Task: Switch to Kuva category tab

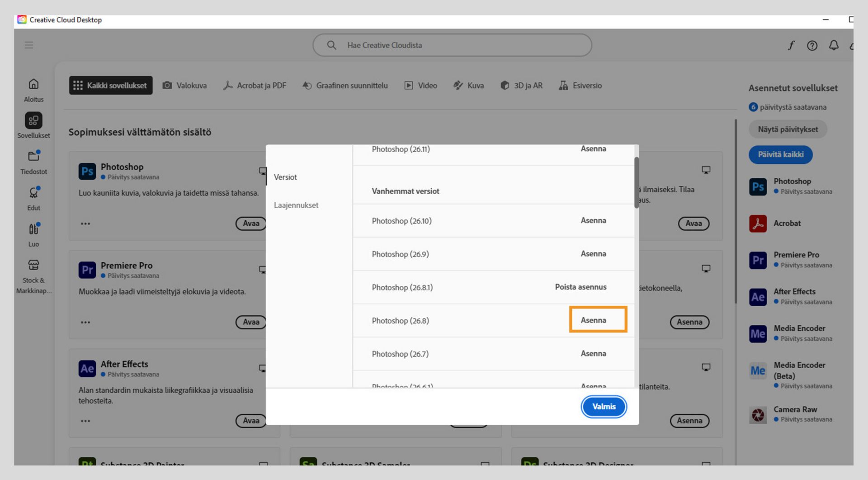Action: (x=468, y=86)
